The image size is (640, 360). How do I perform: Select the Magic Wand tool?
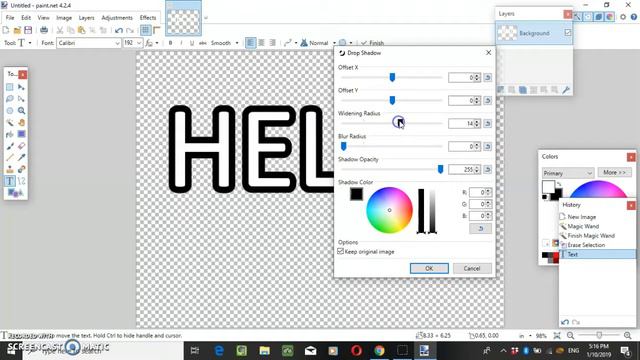[10, 122]
